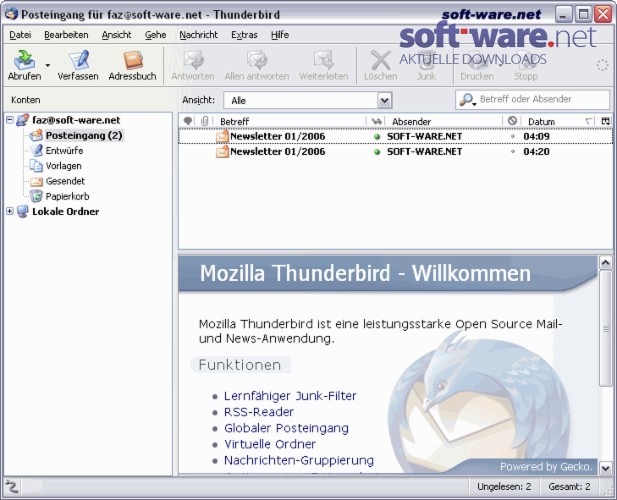Select Lokale Ordner in the tree
Screen dimensions: 617x500
tap(66, 212)
